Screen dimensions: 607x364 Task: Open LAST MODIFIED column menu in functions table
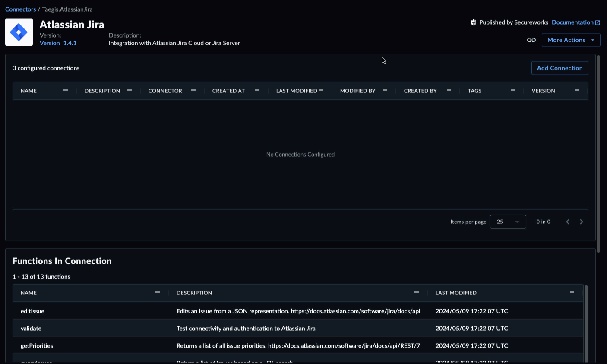pyautogui.click(x=572, y=293)
